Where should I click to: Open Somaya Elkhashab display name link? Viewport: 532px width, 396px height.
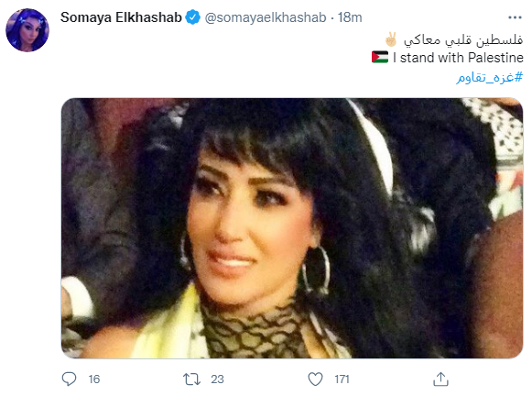coord(121,17)
